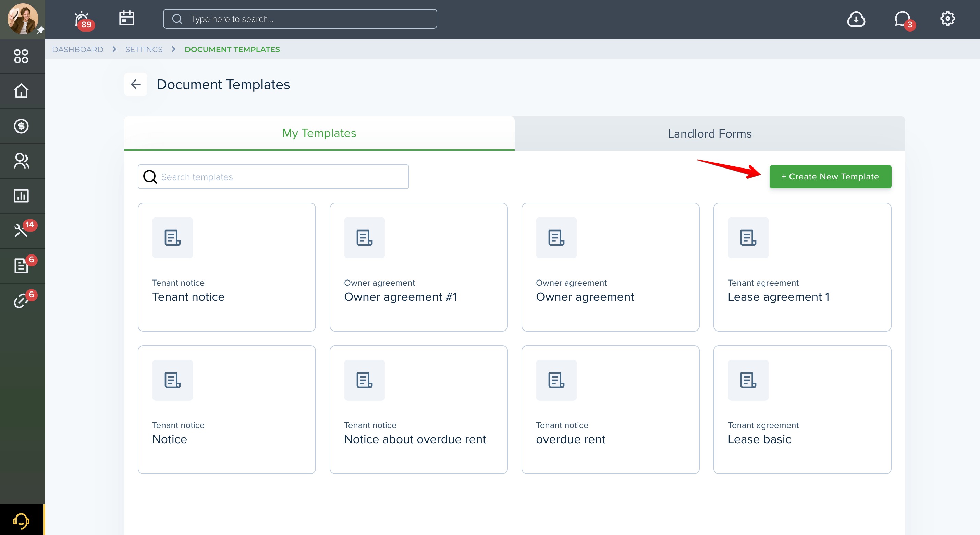Open the 'Tenant notice' template title

pyautogui.click(x=188, y=297)
